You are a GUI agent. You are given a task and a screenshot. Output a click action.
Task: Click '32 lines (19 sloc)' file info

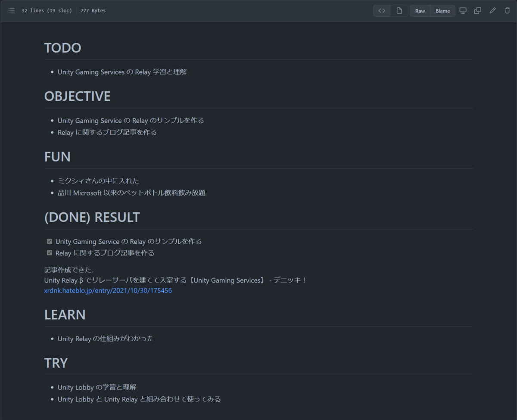click(x=47, y=11)
